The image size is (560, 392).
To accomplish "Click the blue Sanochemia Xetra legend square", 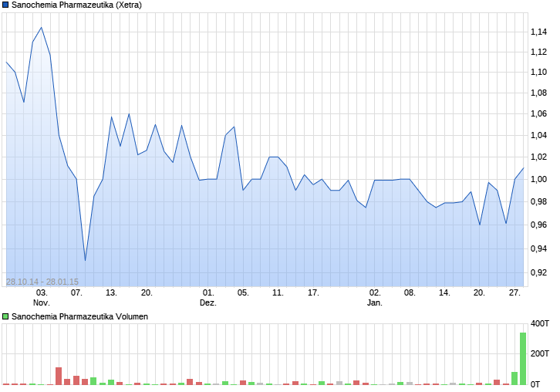I will click(x=5, y=5).
